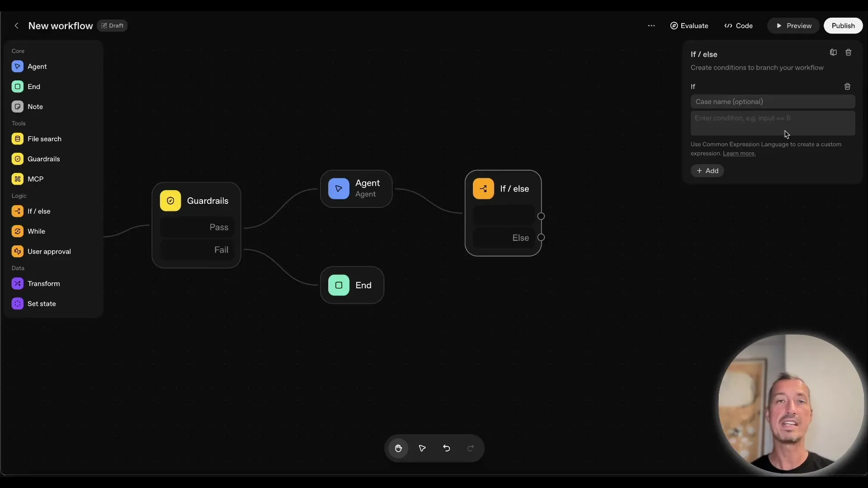Screen dimensions: 868x488
Task: Activate the hand pan tool
Action: [x=398, y=448]
